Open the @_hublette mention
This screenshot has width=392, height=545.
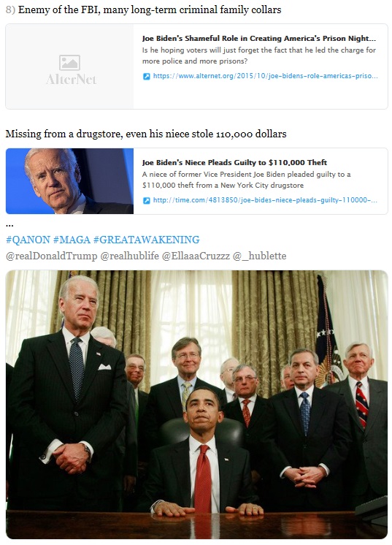(x=259, y=256)
